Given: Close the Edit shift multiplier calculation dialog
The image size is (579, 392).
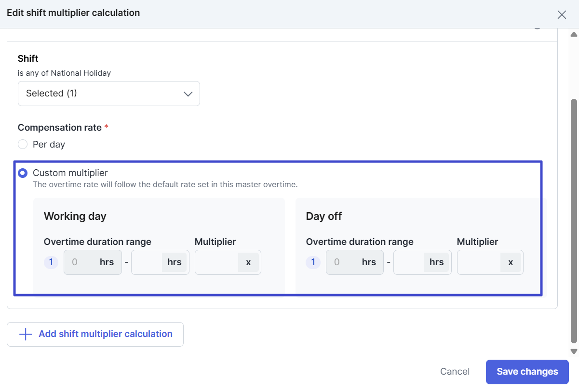Looking at the screenshot, I should (562, 14).
